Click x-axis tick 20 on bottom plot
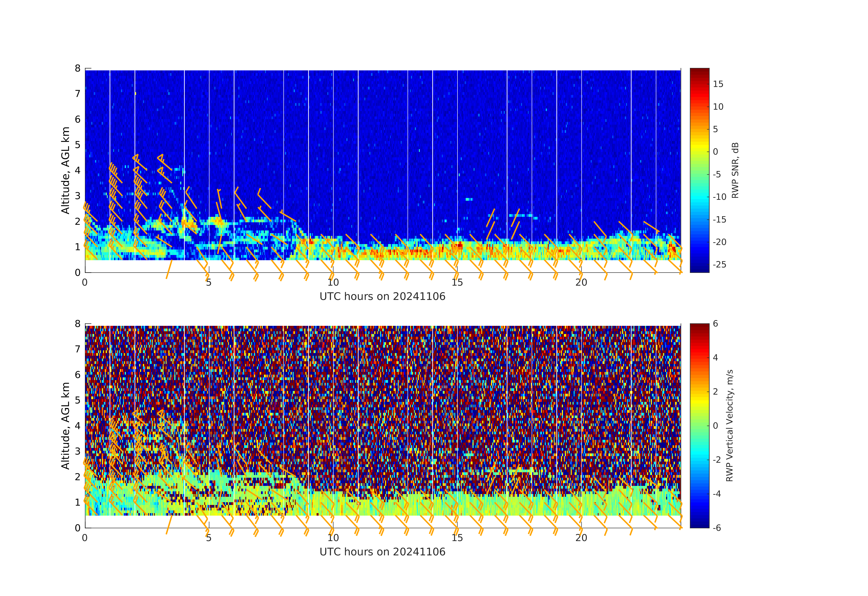This screenshot has width=868, height=596. (581, 538)
